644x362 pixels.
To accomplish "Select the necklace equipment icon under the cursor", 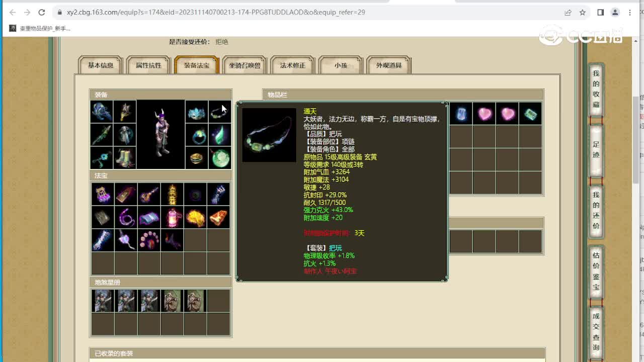I will 219,112.
